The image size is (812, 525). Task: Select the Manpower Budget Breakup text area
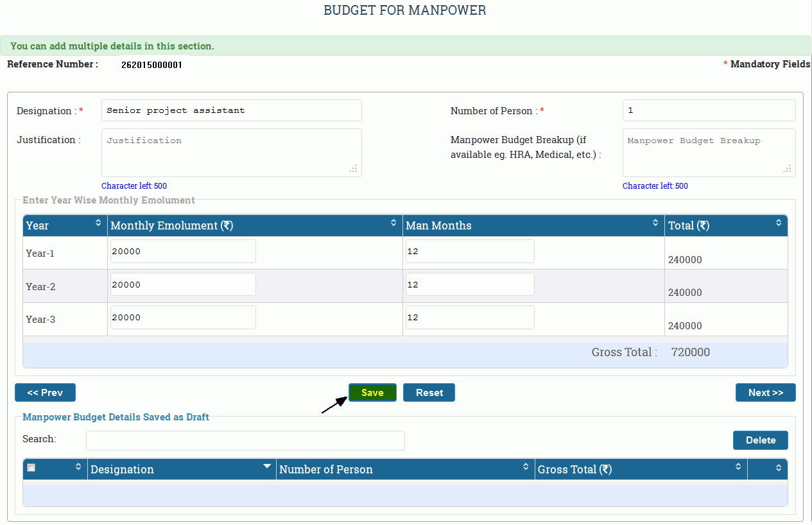pos(709,153)
